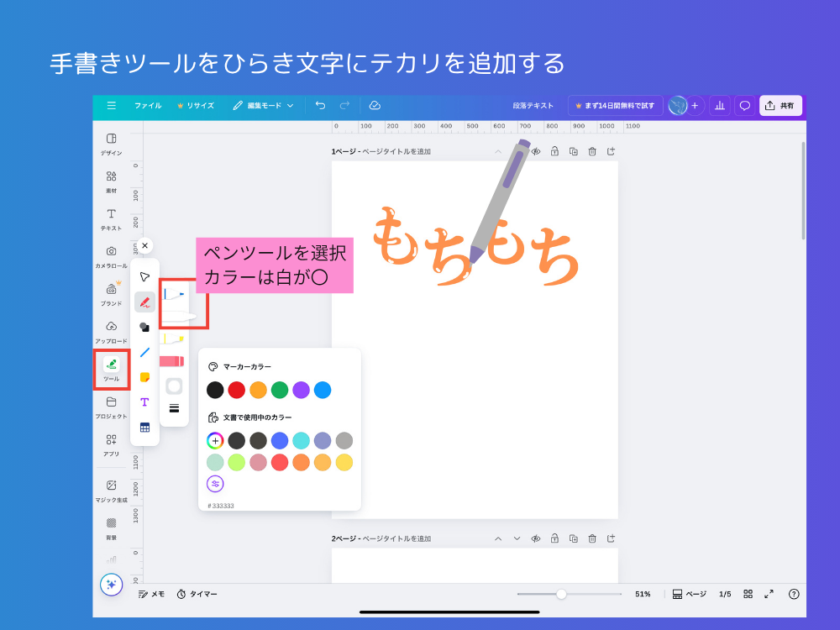The image size is (840, 630).
Task: Click the undo arrow in top bar
Action: pyautogui.click(x=320, y=106)
